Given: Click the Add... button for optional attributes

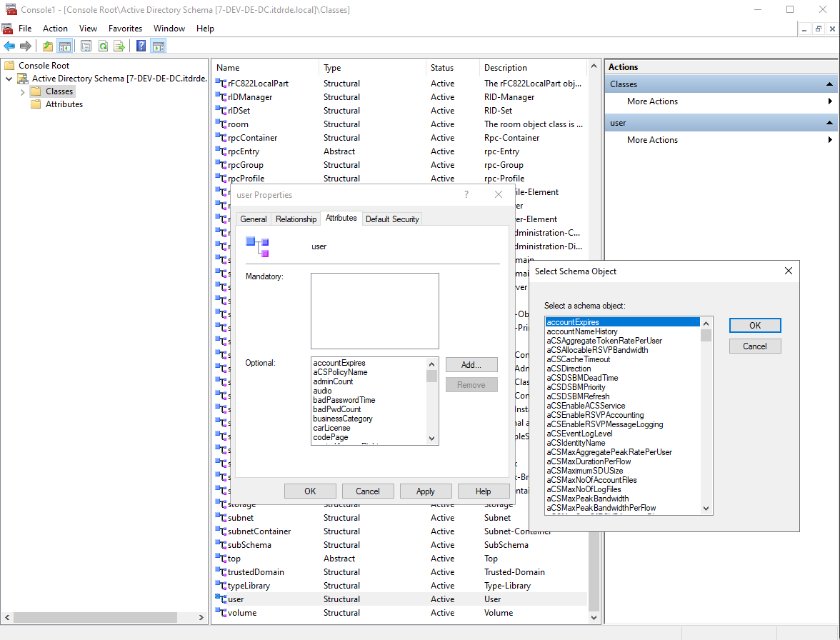Looking at the screenshot, I should tap(471, 365).
